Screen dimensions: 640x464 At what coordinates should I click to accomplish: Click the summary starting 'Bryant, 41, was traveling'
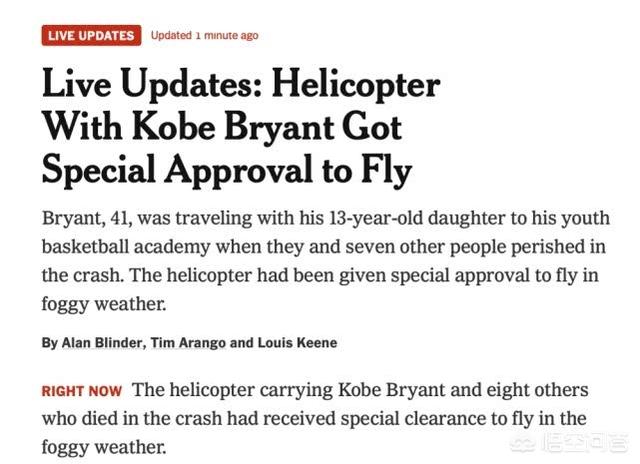point(326,261)
